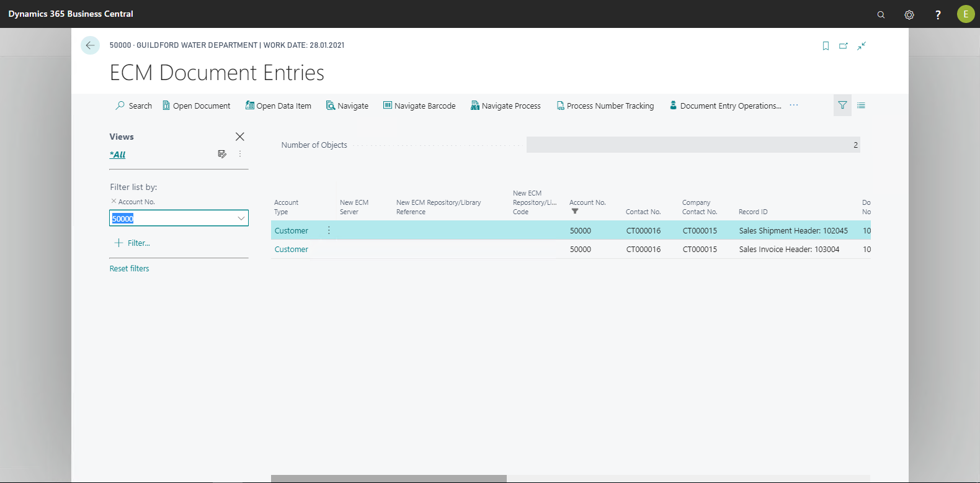Open row options for the first Customer row
The image size is (980, 483).
click(x=329, y=230)
